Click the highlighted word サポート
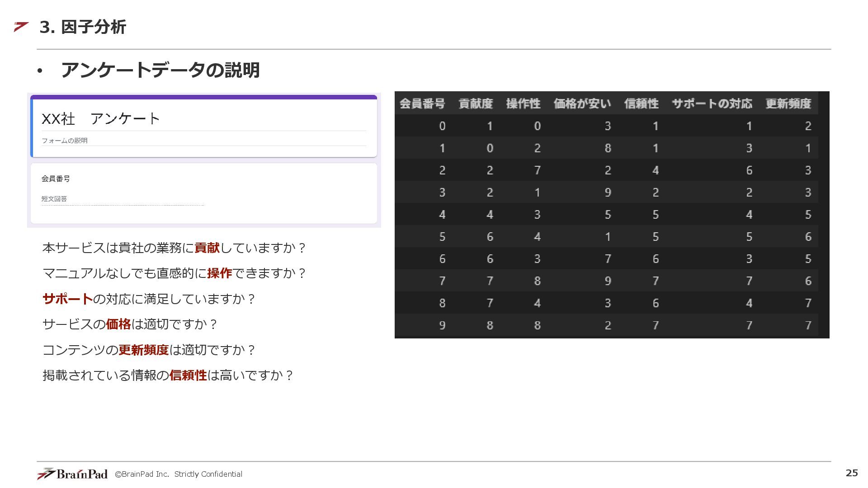Screen dimensions: 868x488 (67, 299)
